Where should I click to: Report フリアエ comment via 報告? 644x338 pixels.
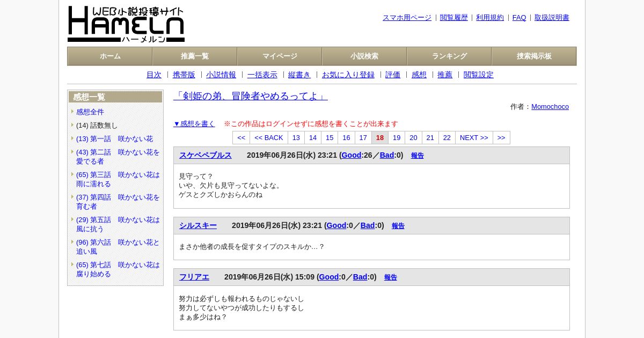pos(391,277)
